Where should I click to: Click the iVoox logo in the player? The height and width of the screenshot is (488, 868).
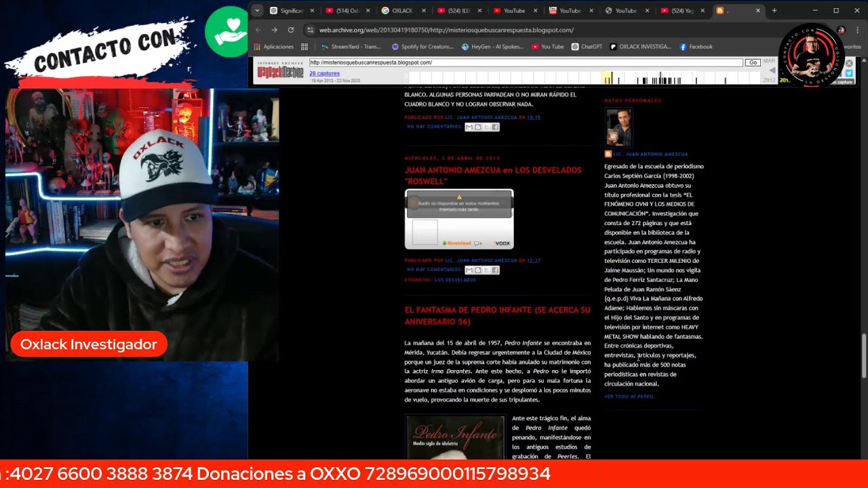point(502,243)
